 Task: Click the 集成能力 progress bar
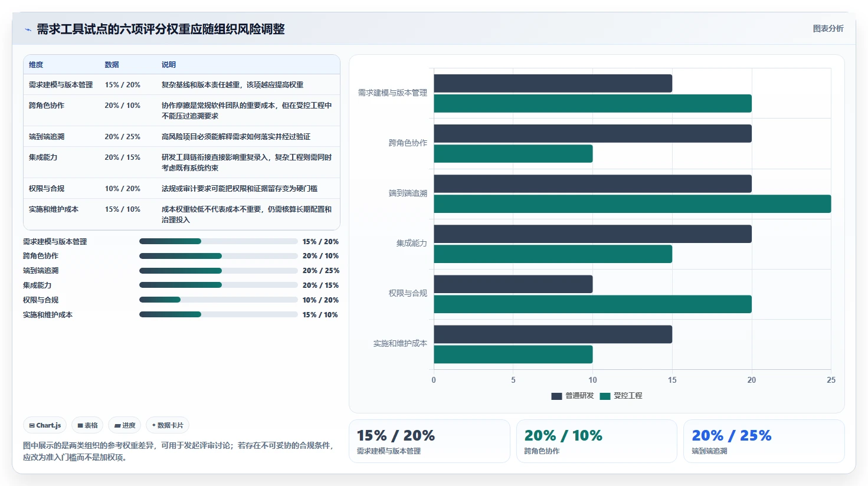click(x=218, y=285)
